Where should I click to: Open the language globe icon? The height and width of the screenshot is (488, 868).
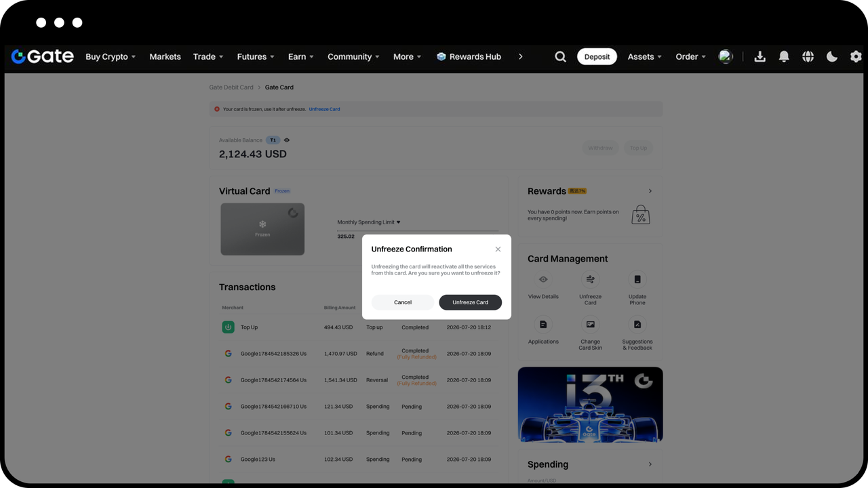point(808,57)
